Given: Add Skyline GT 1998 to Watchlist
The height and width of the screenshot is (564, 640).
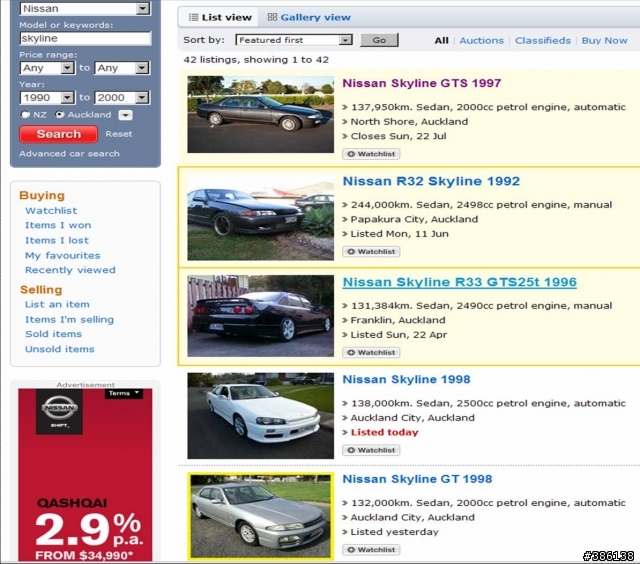Looking at the screenshot, I should [371, 550].
